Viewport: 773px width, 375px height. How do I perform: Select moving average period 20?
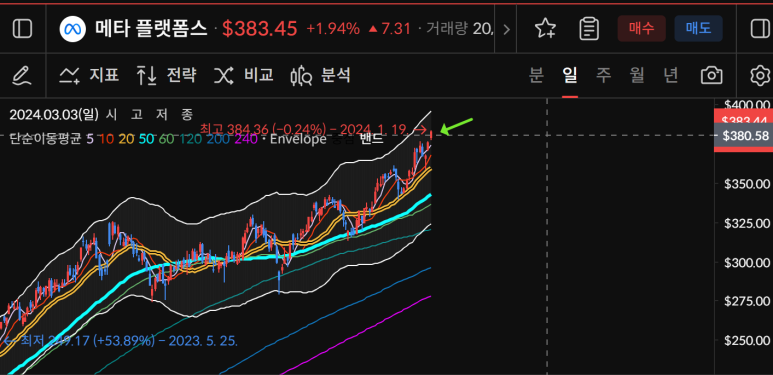point(126,139)
